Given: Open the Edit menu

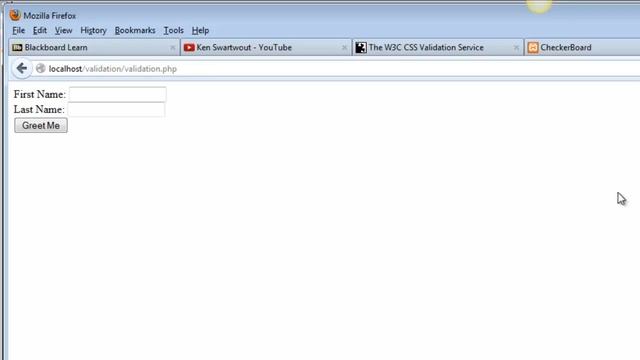Looking at the screenshot, I should click(40, 31).
